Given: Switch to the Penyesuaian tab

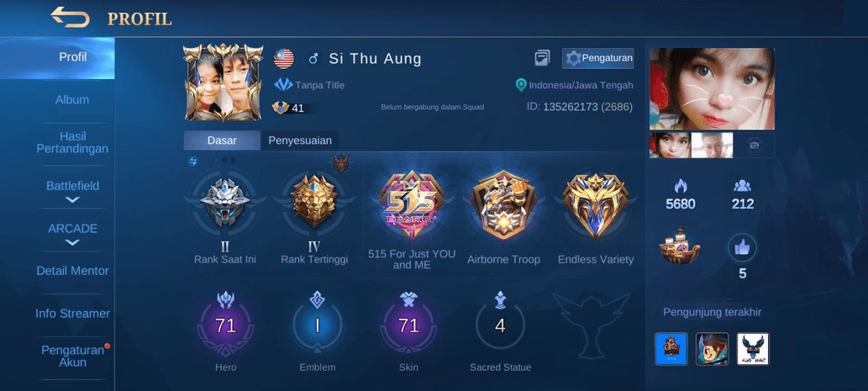Looking at the screenshot, I should click(x=300, y=140).
